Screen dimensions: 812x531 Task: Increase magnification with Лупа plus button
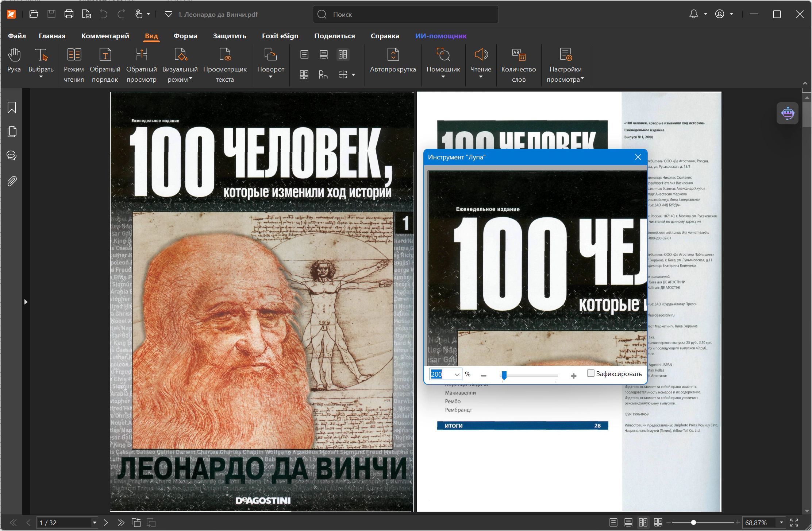click(574, 376)
